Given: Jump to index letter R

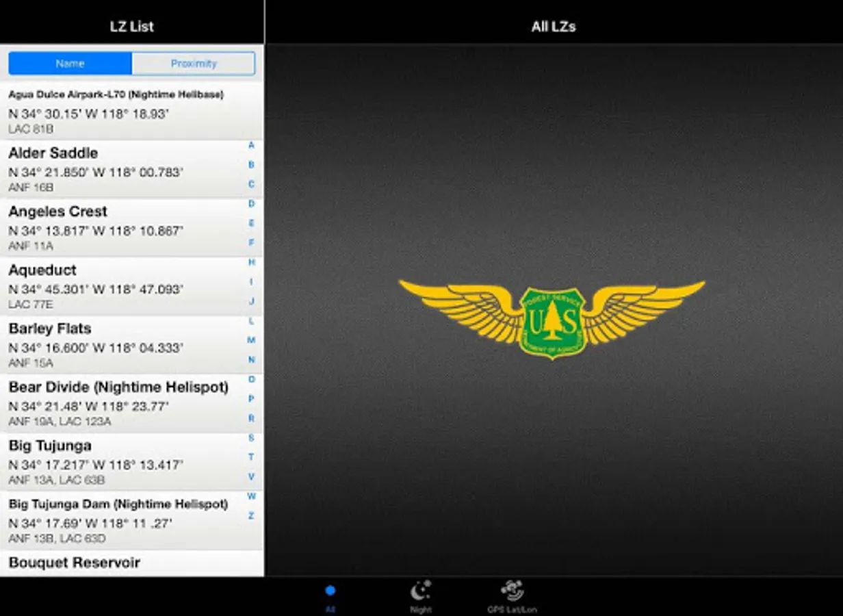Looking at the screenshot, I should coord(251,418).
